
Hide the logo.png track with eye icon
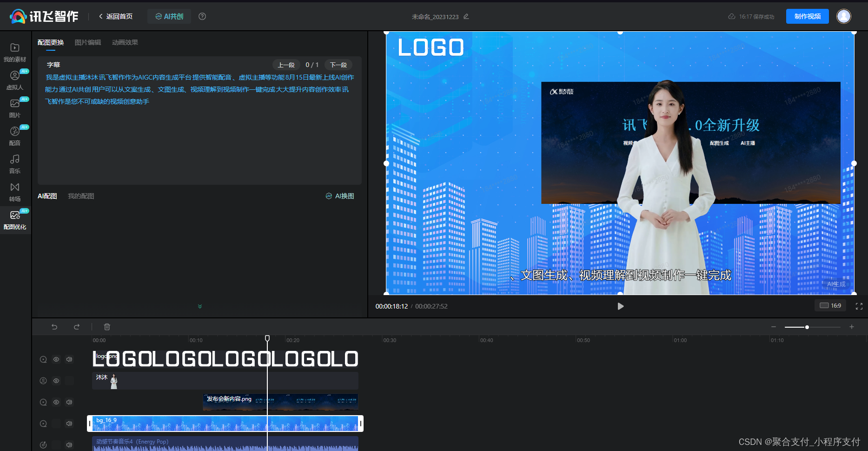pos(56,359)
